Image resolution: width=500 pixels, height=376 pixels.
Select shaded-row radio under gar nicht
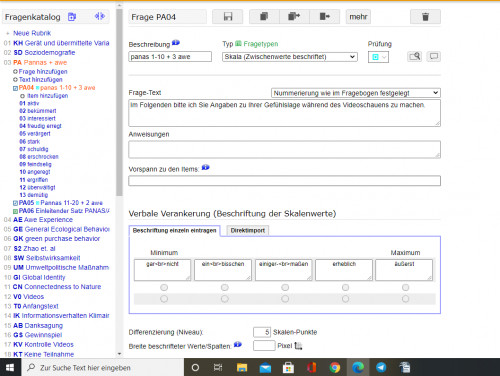(164, 299)
